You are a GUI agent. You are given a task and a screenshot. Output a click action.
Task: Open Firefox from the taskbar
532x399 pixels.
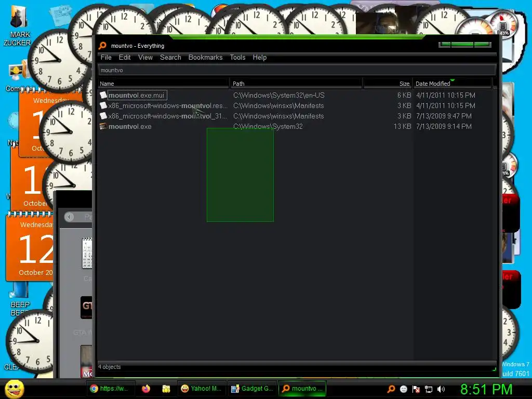146,389
